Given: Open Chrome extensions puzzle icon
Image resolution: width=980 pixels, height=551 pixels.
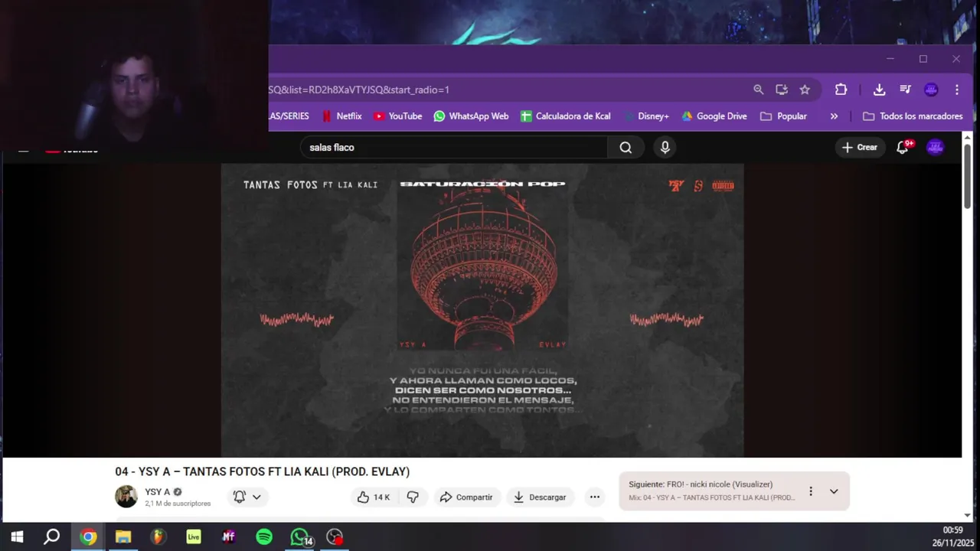Looking at the screenshot, I should click(841, 90).
